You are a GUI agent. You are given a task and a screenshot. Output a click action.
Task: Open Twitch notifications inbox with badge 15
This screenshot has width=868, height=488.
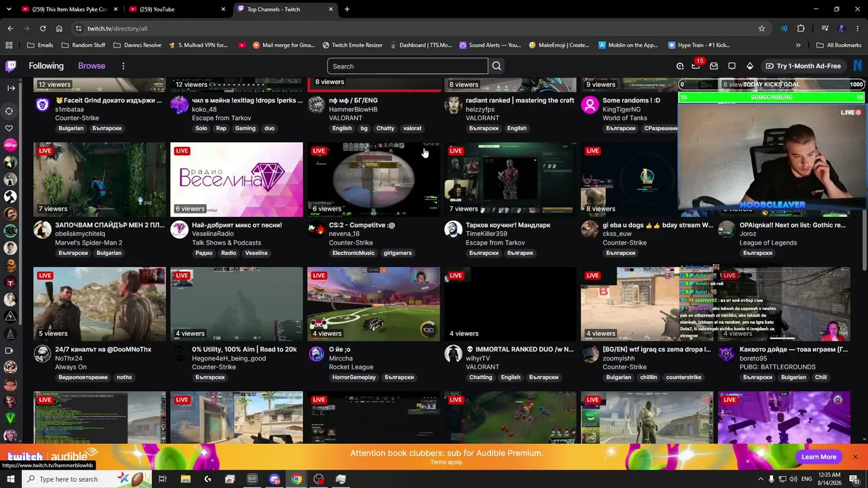tap(696, 66)
